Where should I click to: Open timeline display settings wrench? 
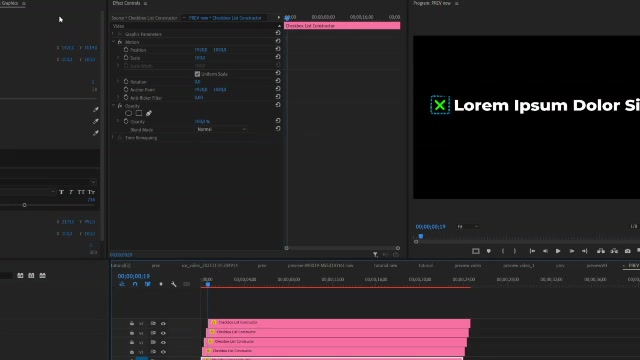point(173,284)
